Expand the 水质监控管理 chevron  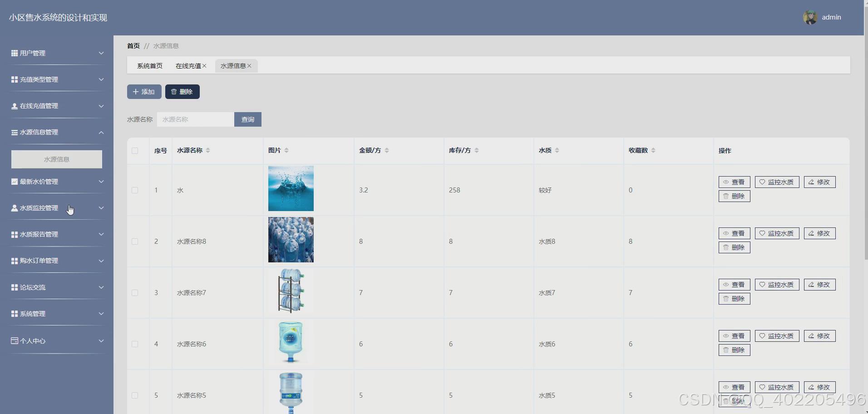coord(101,208)
